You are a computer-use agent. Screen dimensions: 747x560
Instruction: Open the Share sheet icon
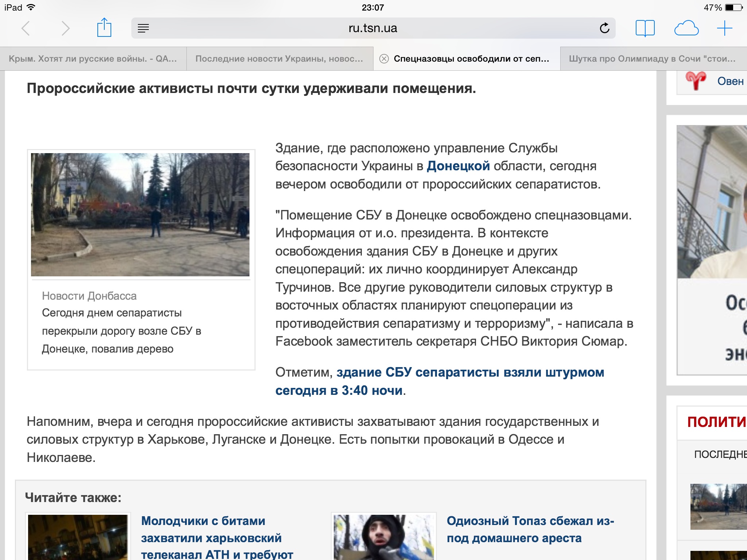click(x=104, y=28)
